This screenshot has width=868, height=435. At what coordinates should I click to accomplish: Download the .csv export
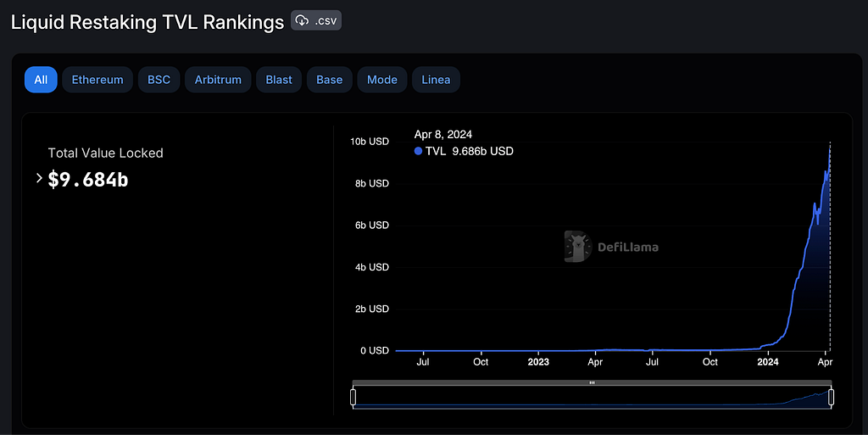(315, 20)
